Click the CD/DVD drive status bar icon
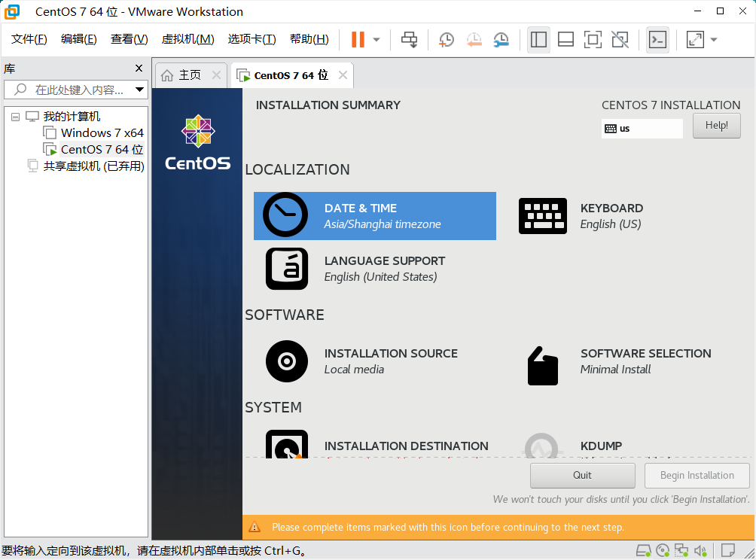 coord(663,550)
